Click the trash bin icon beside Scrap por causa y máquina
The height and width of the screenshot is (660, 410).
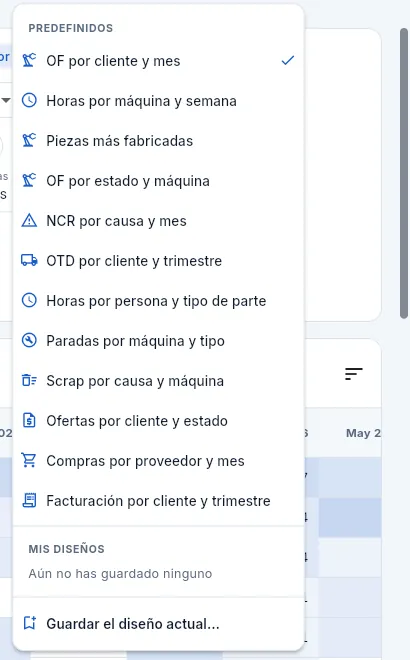pos(29,381)
